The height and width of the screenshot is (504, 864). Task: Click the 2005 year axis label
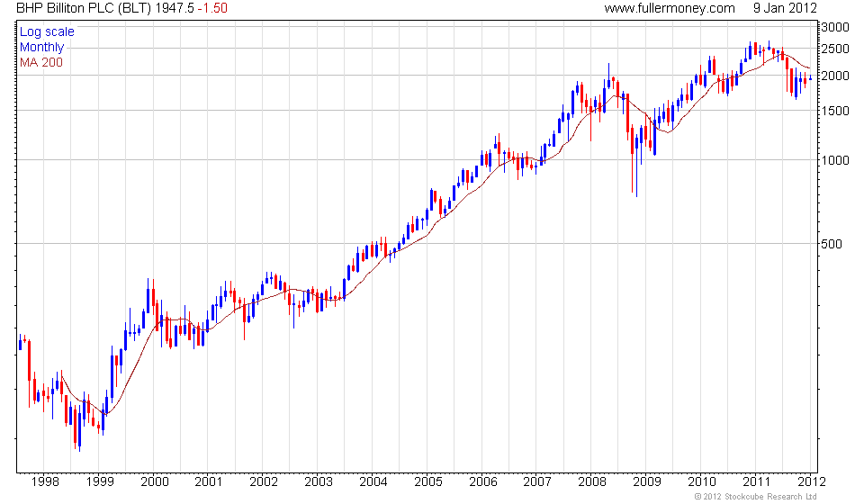[x=428, y=482]
